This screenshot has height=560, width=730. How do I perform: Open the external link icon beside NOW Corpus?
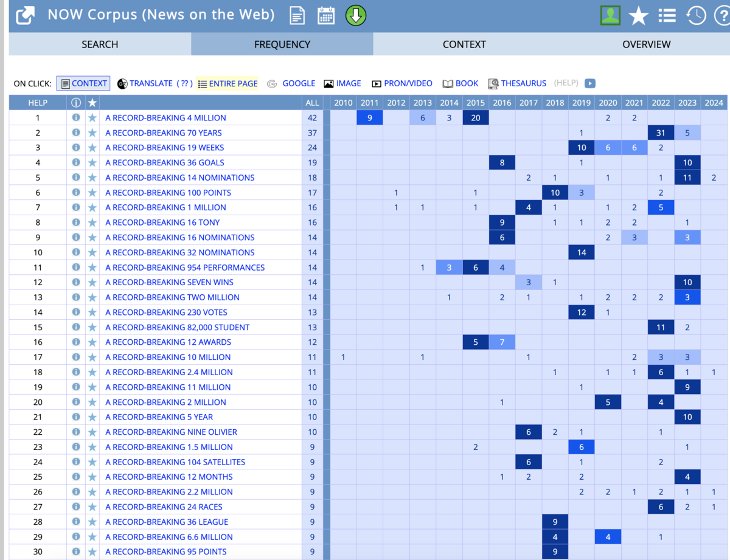[25, 15]
